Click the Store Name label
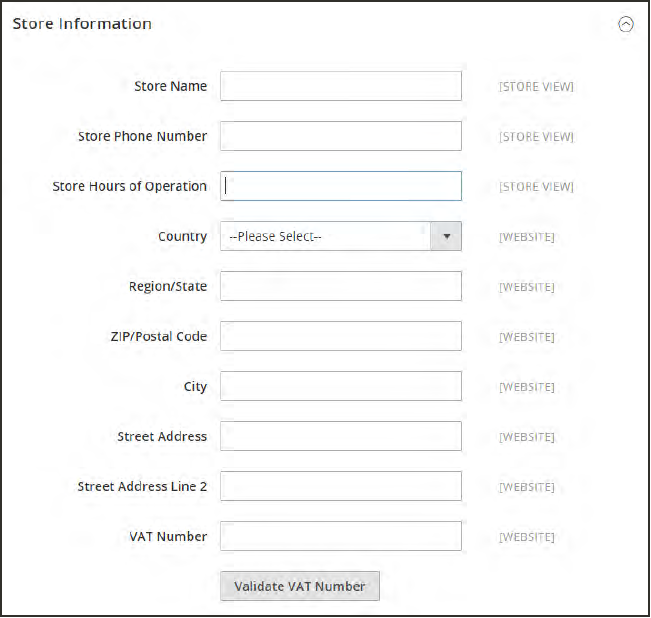The image size is (651, 618). 170,87
